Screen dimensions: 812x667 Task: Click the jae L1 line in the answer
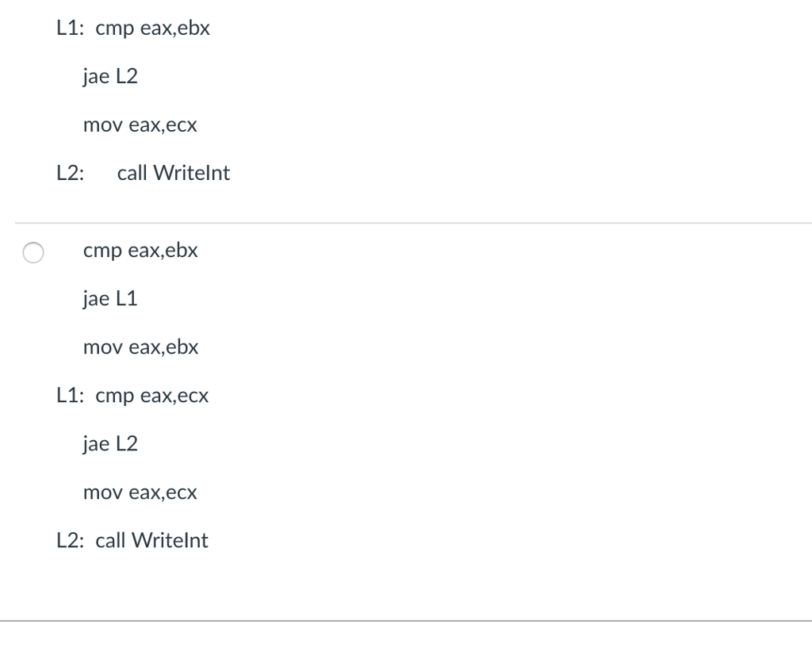pos(109,298)
